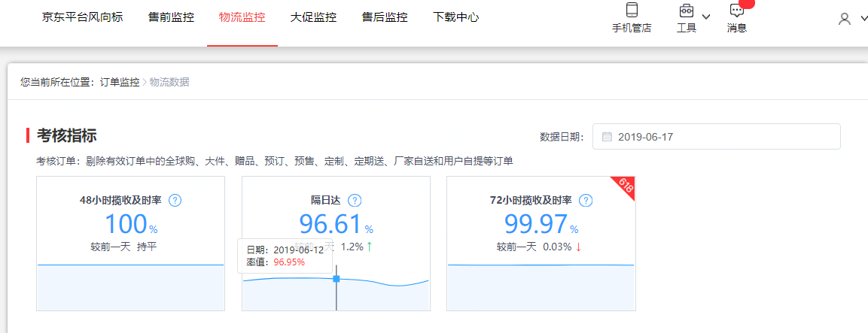Click the 618 badge on 72小时 card

coord(626,186)
